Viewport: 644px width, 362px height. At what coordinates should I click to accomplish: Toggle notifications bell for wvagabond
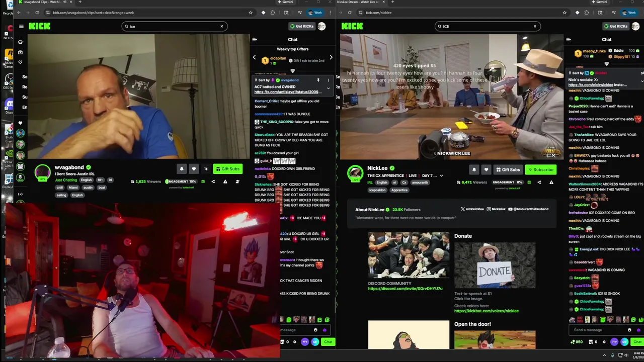182,169
